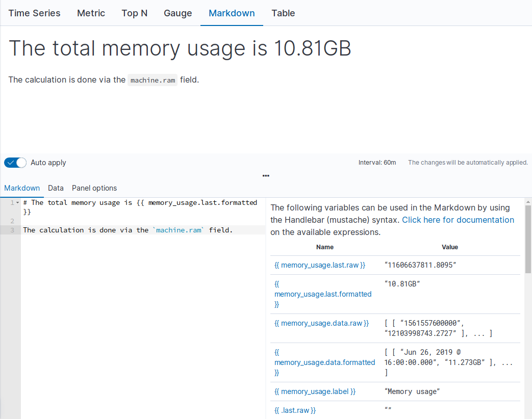Click the panel resize handle dots
Screen dimensions: 532x419
pos(266,176)
